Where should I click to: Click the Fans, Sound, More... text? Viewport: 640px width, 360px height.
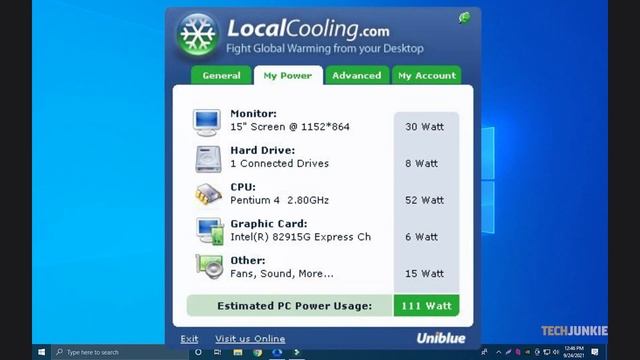pyautogui.click(x=282, y=273)
